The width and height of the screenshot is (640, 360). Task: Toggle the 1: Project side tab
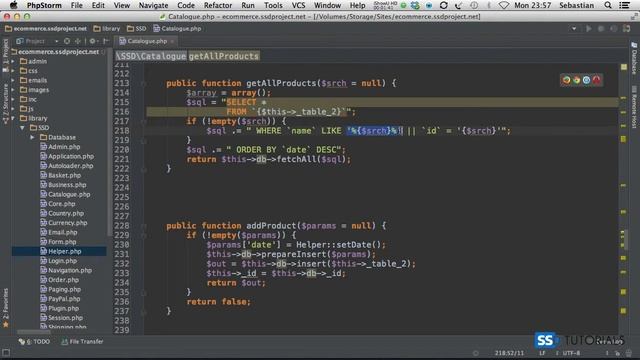5,54
